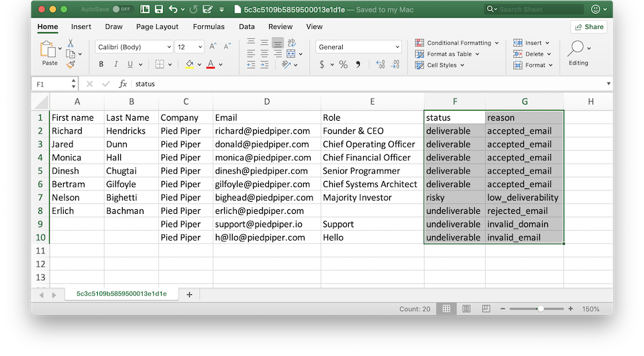
Task: Switch to Normal view in status bar
Action: (447, 309)
